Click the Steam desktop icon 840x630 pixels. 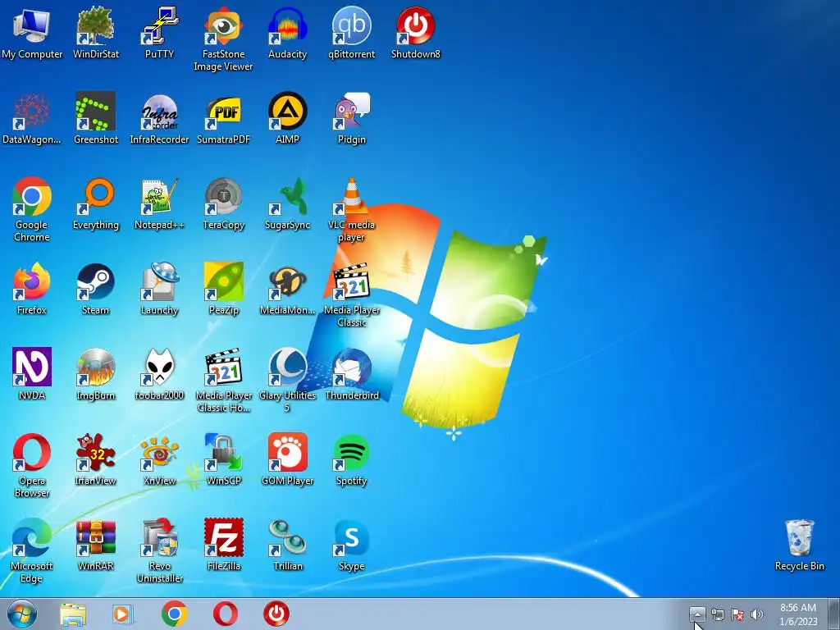pos(95,289)
